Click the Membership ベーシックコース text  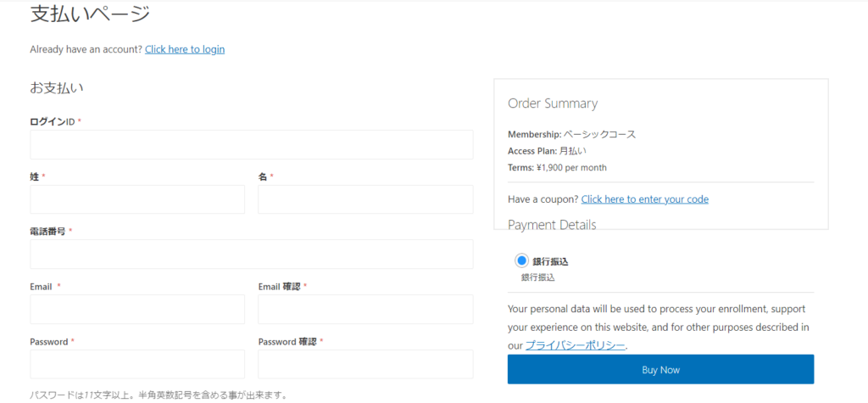pyautogui.click(x=572, y=134)
